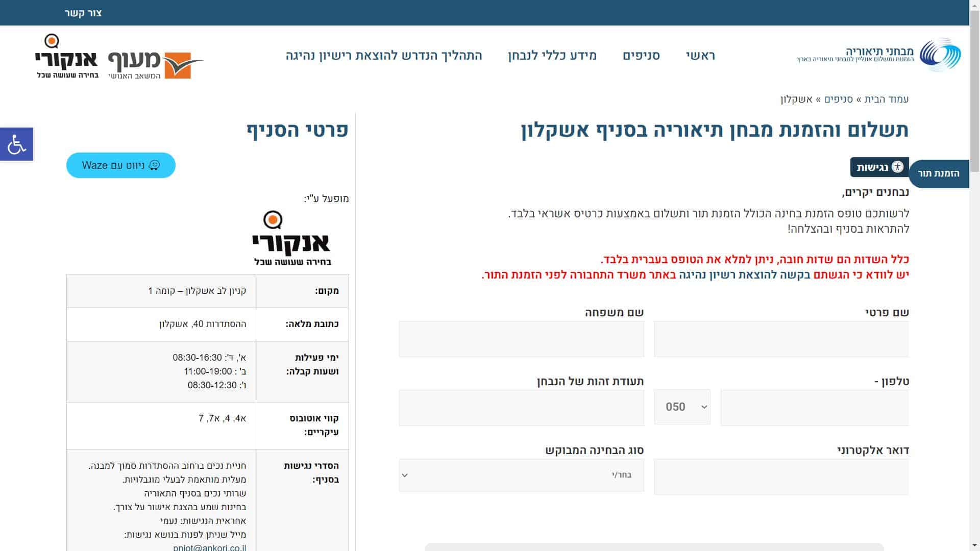Click the נבחנים יקרים greeting text
Image resolution: width=980 pixels, height=551 pixels.
tap(875, 192)
